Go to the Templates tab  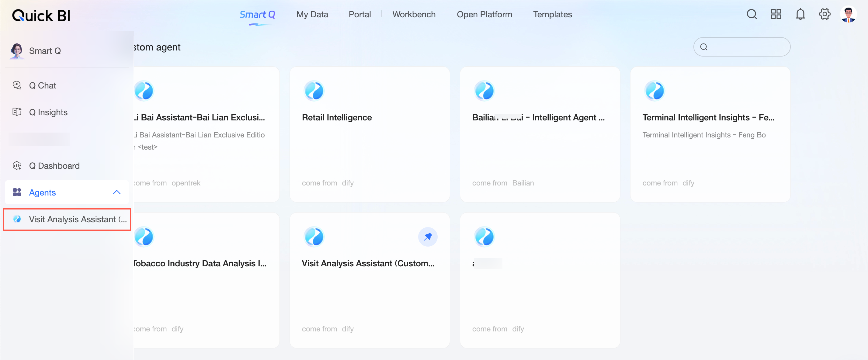pyautogui.click(x=552, y=15)
